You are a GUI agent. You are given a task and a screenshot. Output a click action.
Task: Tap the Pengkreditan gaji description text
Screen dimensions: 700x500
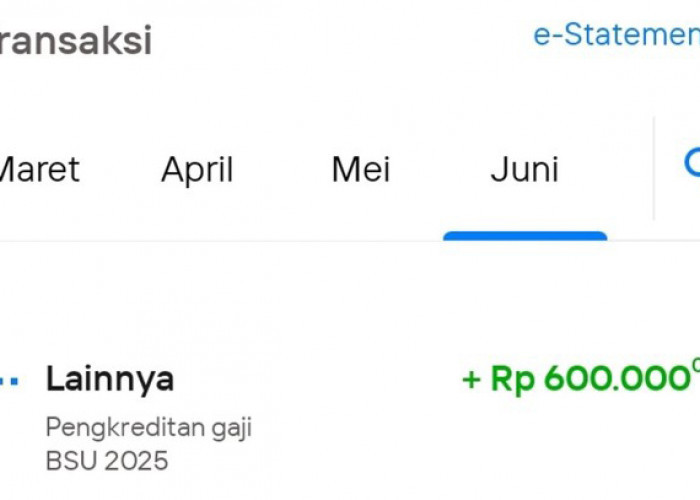pos(148,428)
